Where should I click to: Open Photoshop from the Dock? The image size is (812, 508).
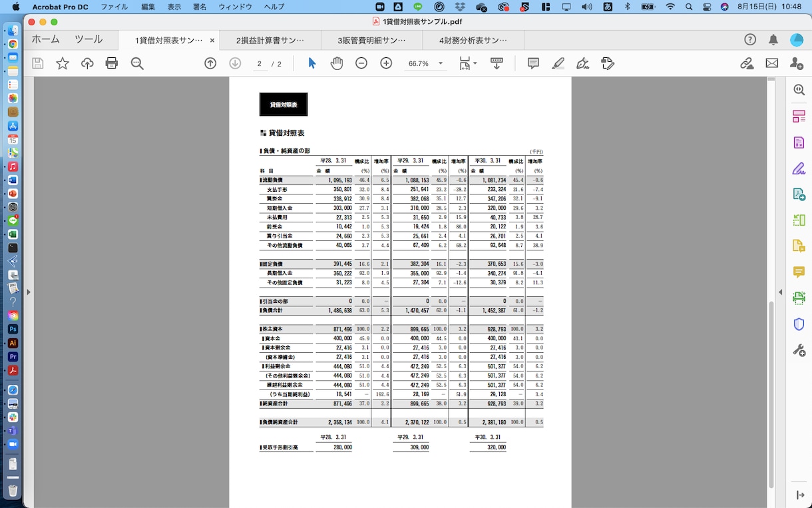(x=13, y=329)
